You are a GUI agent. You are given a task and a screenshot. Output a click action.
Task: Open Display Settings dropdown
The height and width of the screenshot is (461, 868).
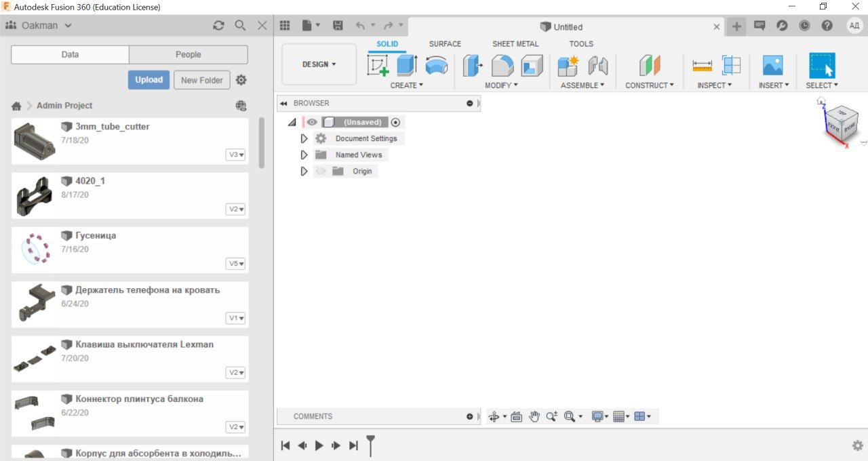coord(600,416)
